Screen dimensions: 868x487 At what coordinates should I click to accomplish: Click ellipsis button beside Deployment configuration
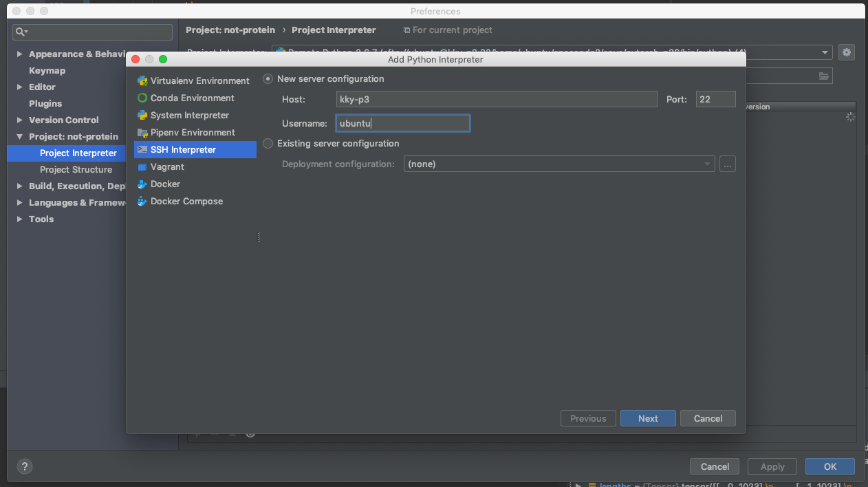pyautogui.click(x=728, y=164)
